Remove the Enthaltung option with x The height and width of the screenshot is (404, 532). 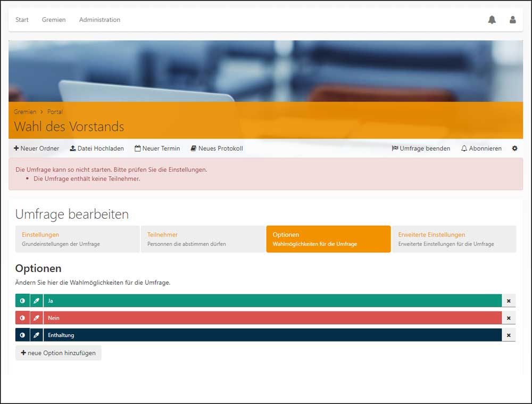pyautogui.click(x=509, y=335)
